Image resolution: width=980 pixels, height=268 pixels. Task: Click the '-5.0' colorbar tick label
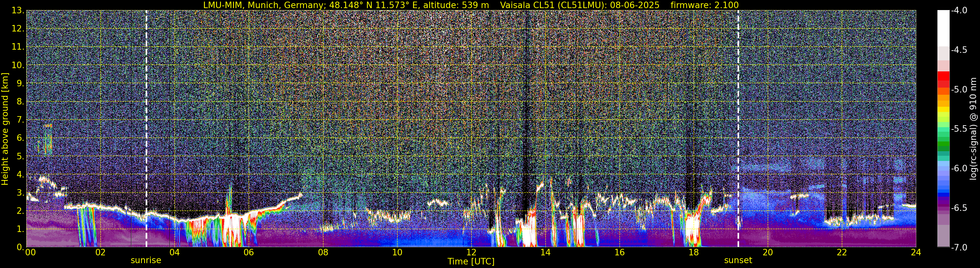(959, 90)
